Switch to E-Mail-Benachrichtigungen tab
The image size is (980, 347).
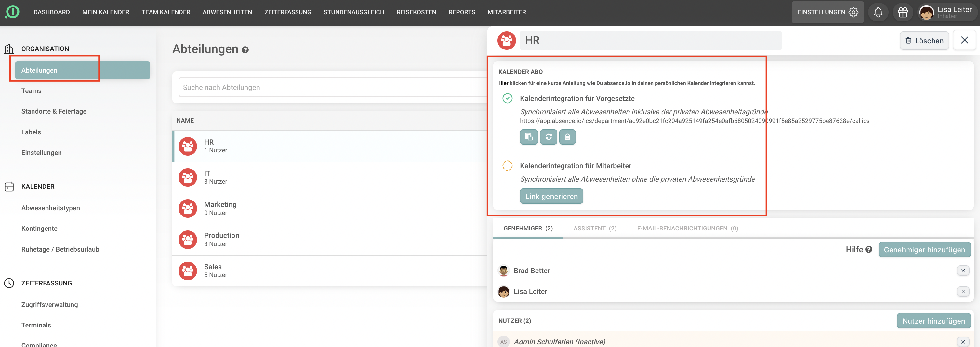(688, 229)
